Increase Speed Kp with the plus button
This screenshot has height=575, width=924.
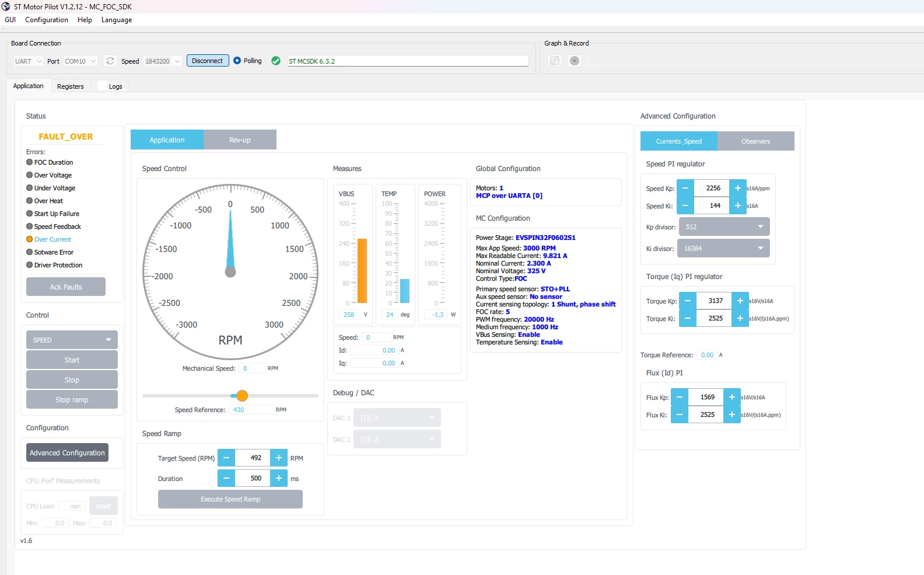737,188
